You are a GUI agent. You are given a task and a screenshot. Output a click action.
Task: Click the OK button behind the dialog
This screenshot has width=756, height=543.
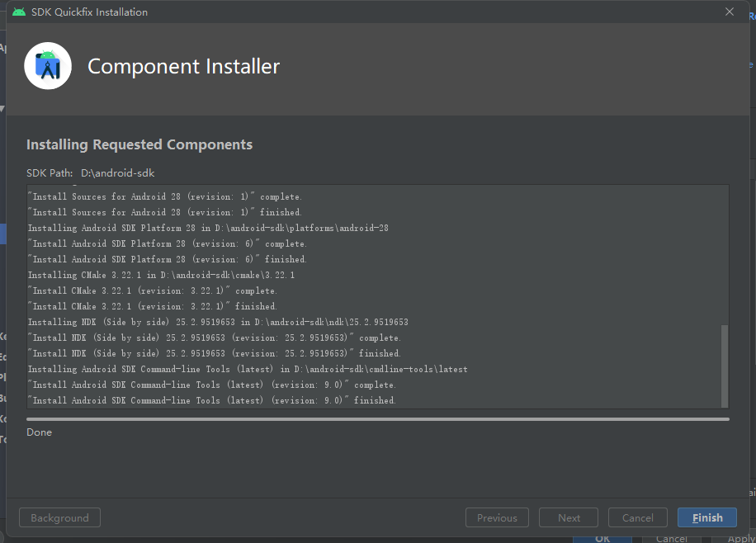(x=602, y=538)
